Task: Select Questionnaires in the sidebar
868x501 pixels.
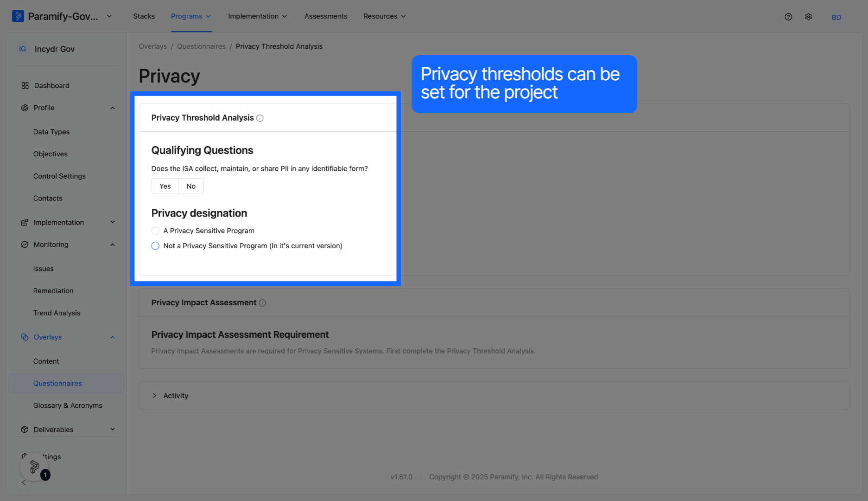Action: point(66,384)
